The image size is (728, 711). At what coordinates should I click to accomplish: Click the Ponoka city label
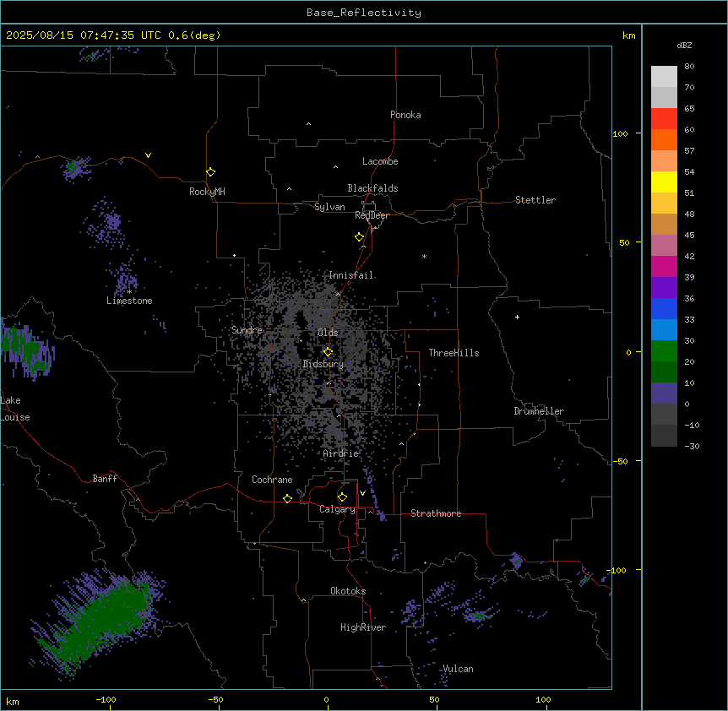tap(405, 115)
